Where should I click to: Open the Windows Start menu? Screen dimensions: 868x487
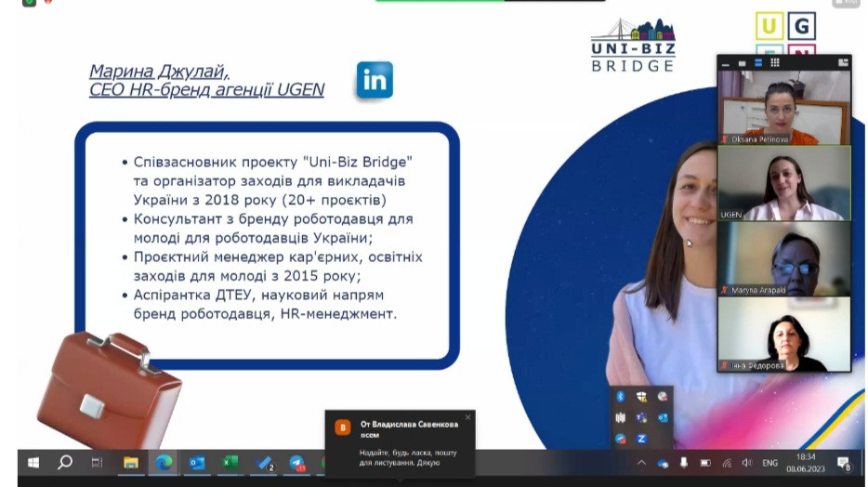pos(33,463)
